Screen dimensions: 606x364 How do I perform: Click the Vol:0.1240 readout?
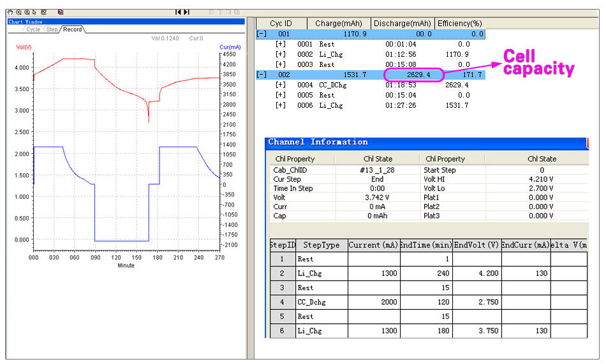165,38
